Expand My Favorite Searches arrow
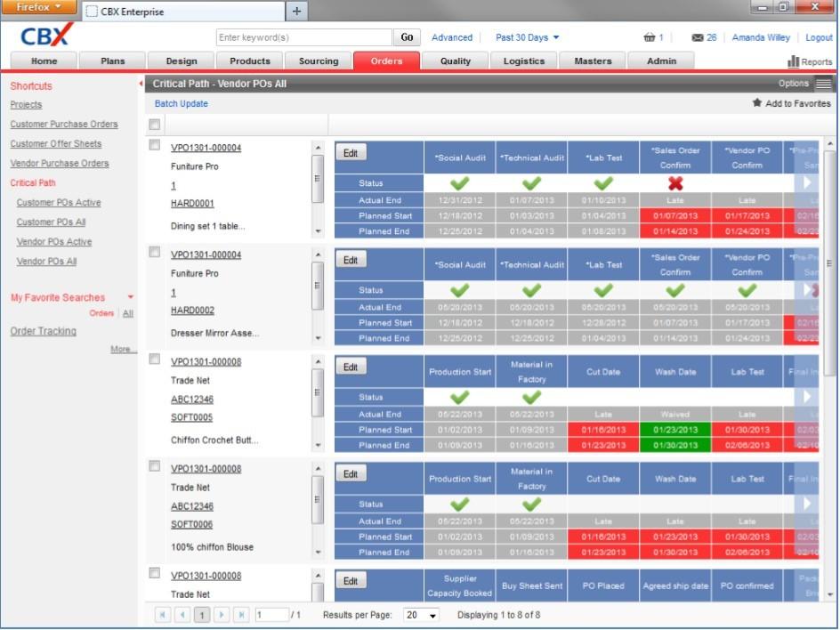Image resolution: width=840 pixels, height=630 pixels. click(130, 297)
